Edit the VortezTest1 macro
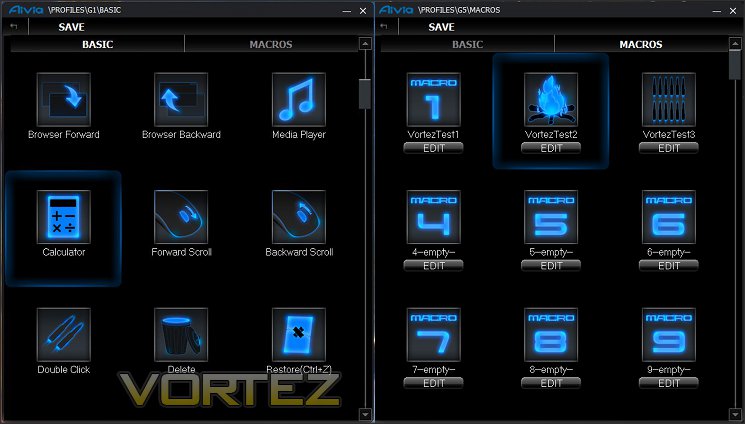The image size is (745, 424). 433,148
